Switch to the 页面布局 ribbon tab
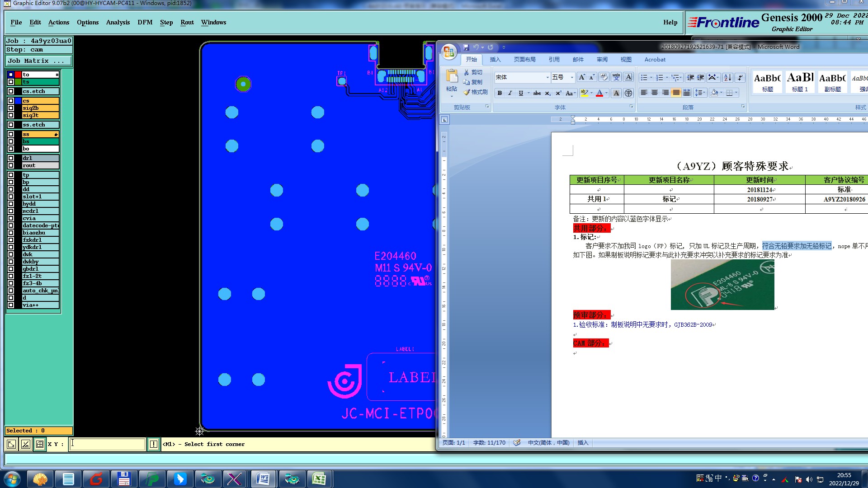This screenshot has height=488, width=868. [x=524, y=60]
